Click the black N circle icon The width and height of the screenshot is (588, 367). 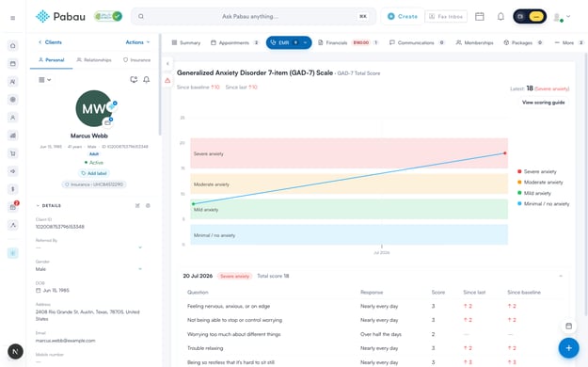pyautogui.click(x=15, y=352)
